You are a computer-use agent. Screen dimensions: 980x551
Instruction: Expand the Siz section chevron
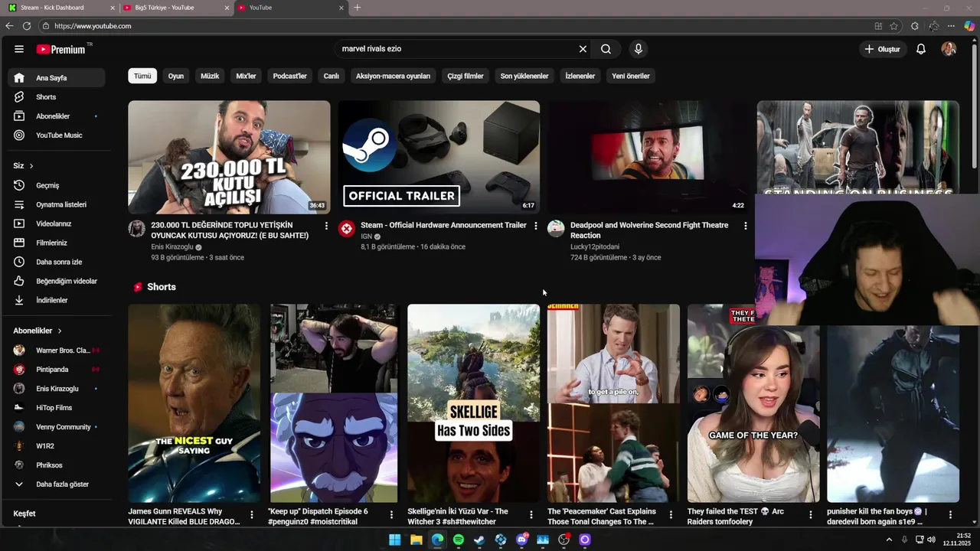[31, 166]
